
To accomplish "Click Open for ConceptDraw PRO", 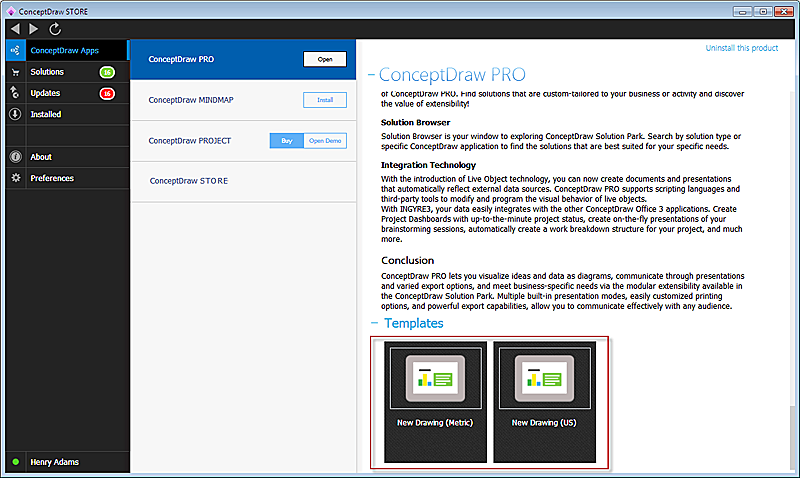I will [x=325, y=59].
